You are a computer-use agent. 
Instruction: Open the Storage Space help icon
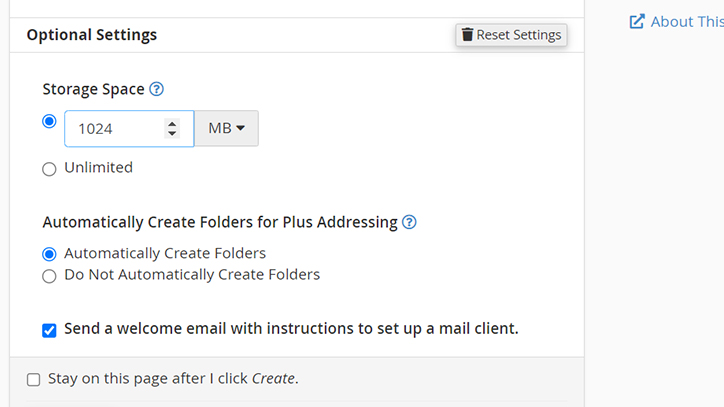(x=156, y=89)
